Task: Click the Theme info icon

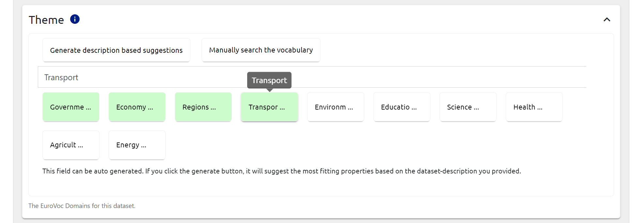Action: (75, 19)
